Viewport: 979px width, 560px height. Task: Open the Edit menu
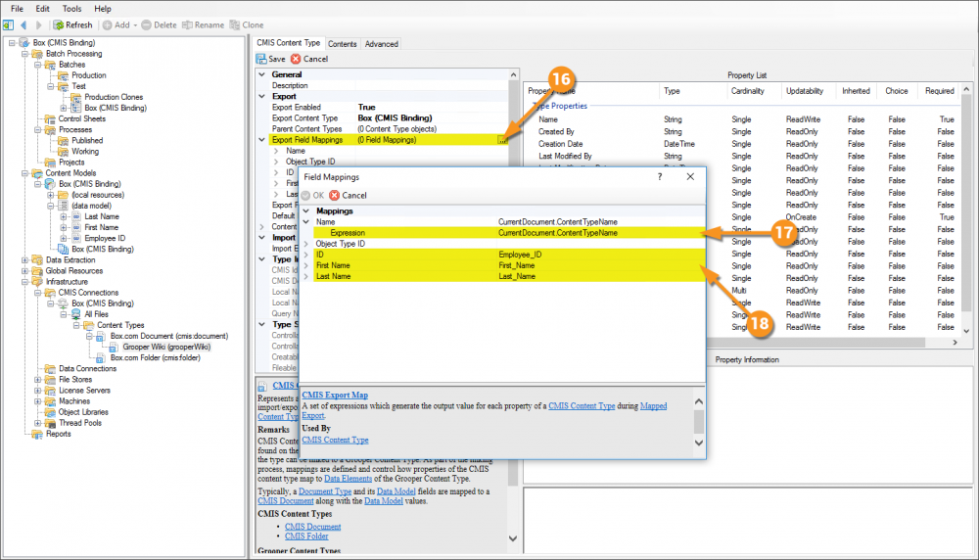click(42, 9)
